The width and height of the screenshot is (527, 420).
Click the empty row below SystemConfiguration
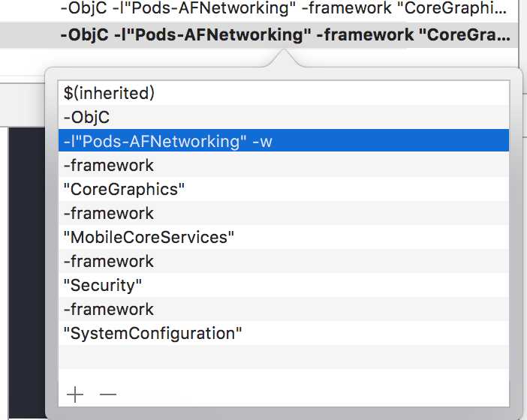(x=284, y=357)
